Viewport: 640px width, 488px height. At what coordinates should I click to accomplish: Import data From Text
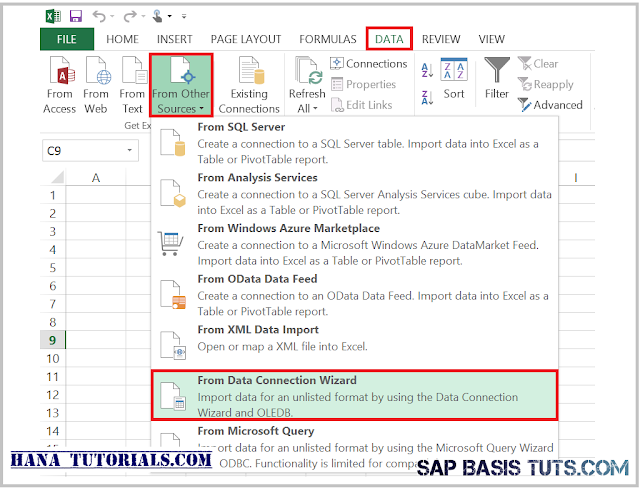[132, 85]
